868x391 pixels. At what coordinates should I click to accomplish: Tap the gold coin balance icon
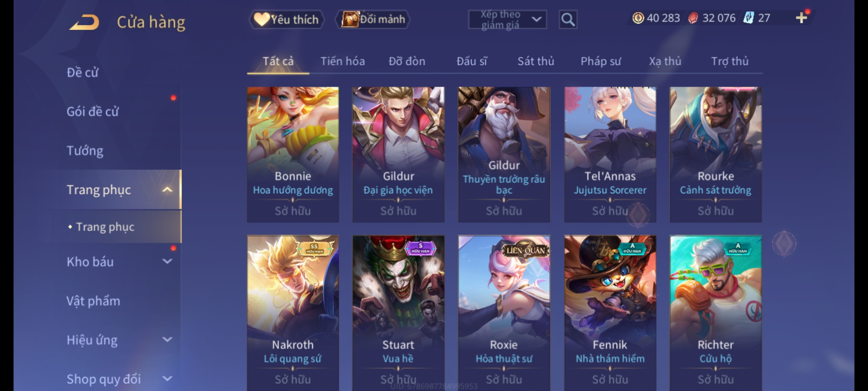tap(638, 18)
